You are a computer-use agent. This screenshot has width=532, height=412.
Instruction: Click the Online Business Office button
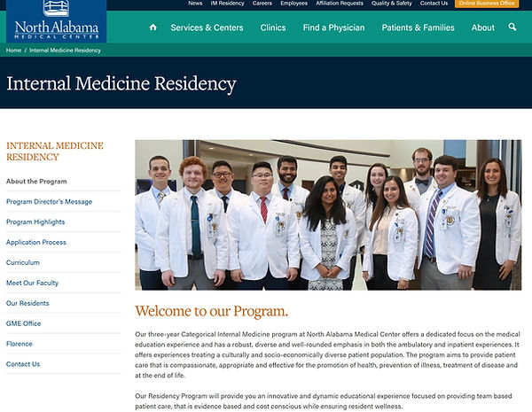487,4
